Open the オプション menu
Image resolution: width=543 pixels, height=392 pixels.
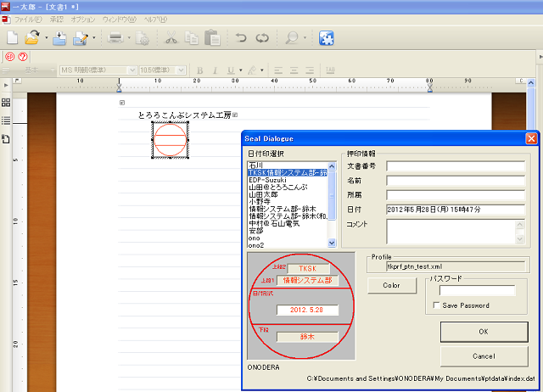[x=83, y=20]
